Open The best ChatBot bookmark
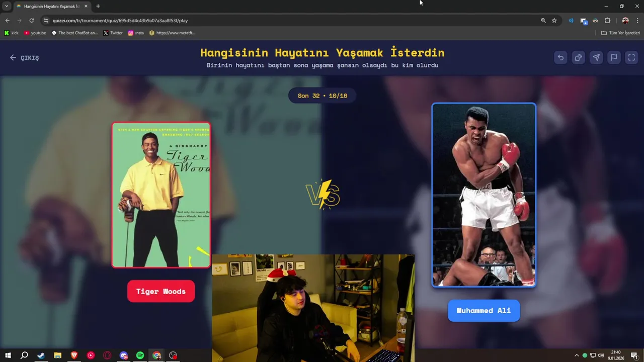This screenshot has height=362, width=644. pos(74,33)
